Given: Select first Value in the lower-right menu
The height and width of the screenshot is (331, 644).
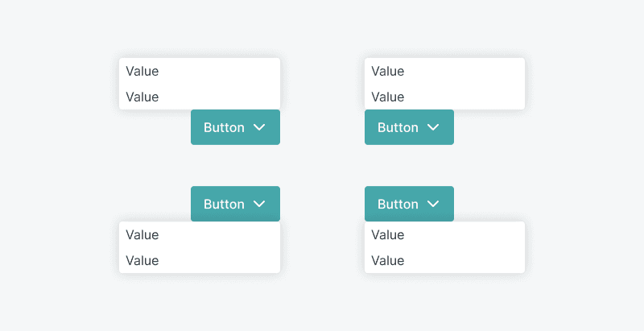Looking at the screenshot, I should pyautogui.click(x=388, y=235).
